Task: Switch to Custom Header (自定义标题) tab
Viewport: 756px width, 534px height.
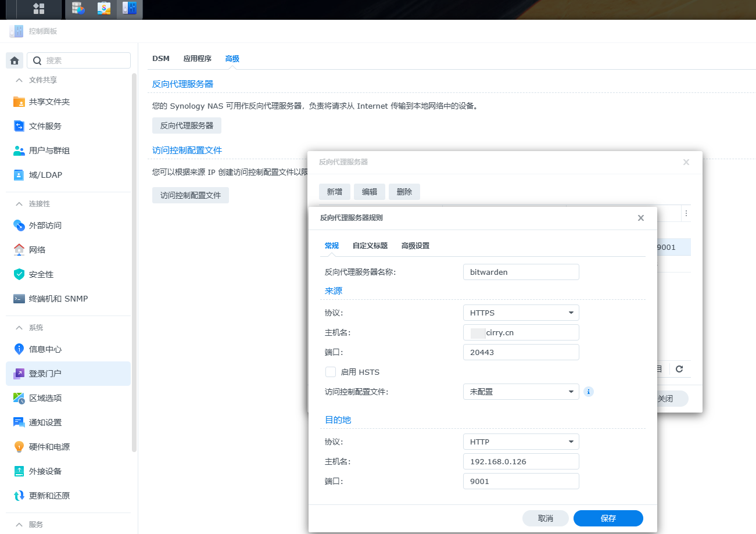Action: click(x=370, y=246)
